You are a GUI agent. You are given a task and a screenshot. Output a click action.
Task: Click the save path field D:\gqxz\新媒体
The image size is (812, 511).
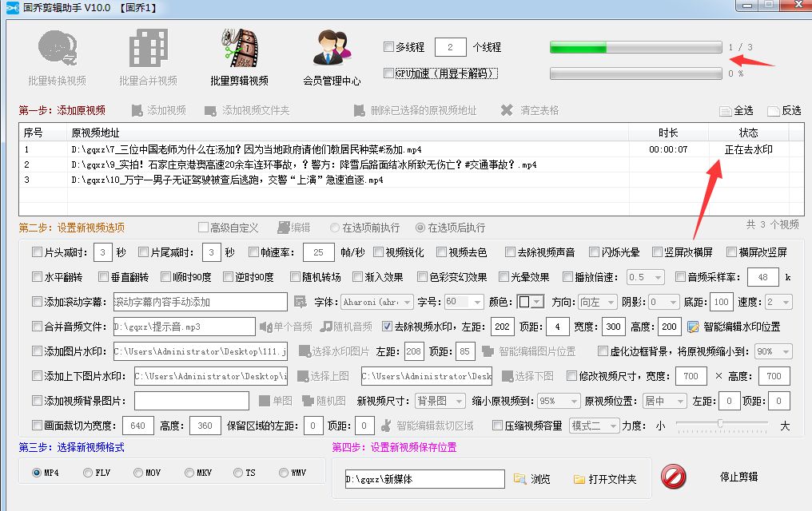[424, 479]
